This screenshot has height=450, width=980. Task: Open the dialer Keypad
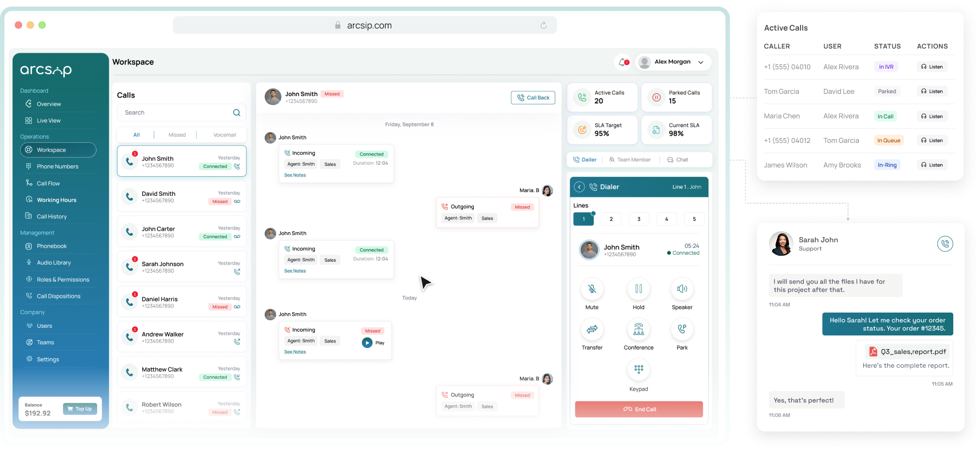(x=639, y=370)
